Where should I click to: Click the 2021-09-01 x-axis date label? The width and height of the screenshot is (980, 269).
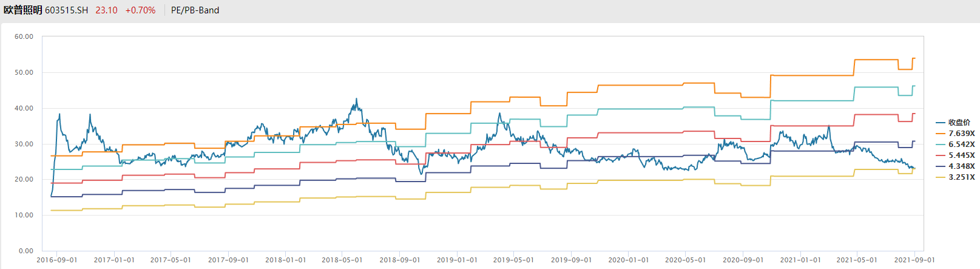(914, 260)
